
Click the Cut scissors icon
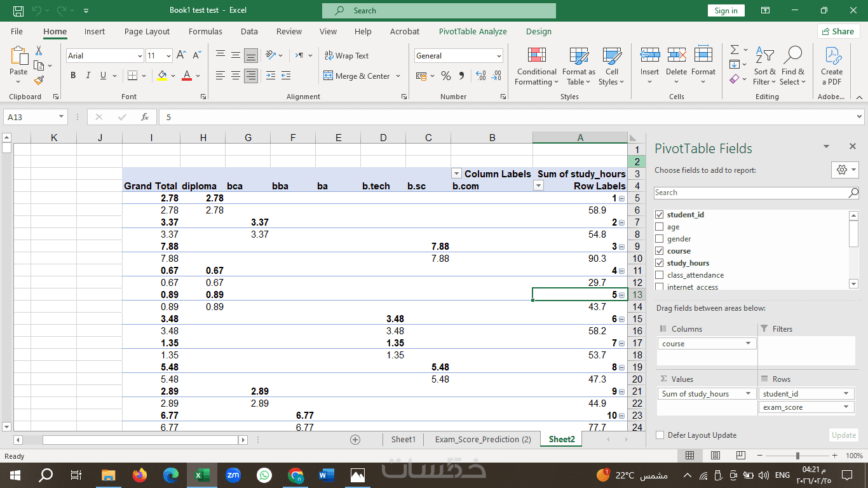(39, 51)
